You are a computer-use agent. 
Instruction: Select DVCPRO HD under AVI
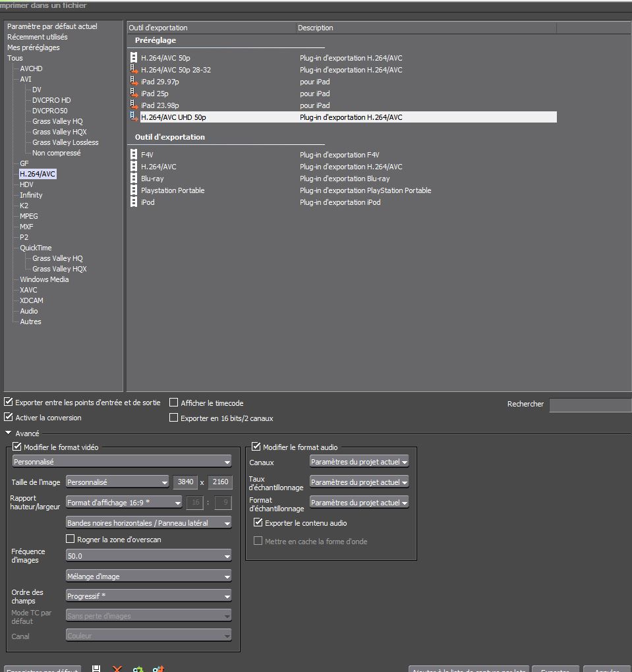(51, 100)
